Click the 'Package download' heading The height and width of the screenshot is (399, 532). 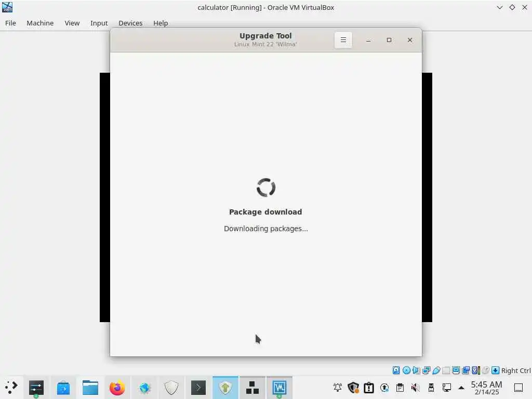coord(265,212)
